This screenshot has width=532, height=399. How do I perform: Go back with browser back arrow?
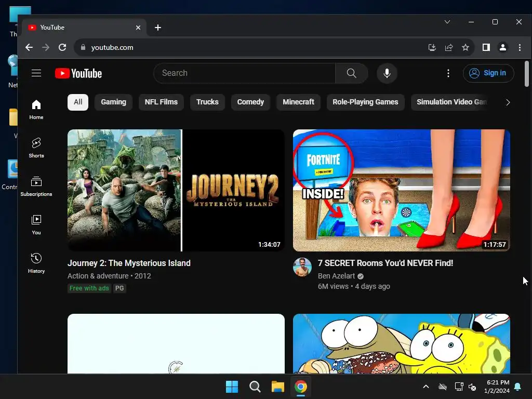[29, 47]
